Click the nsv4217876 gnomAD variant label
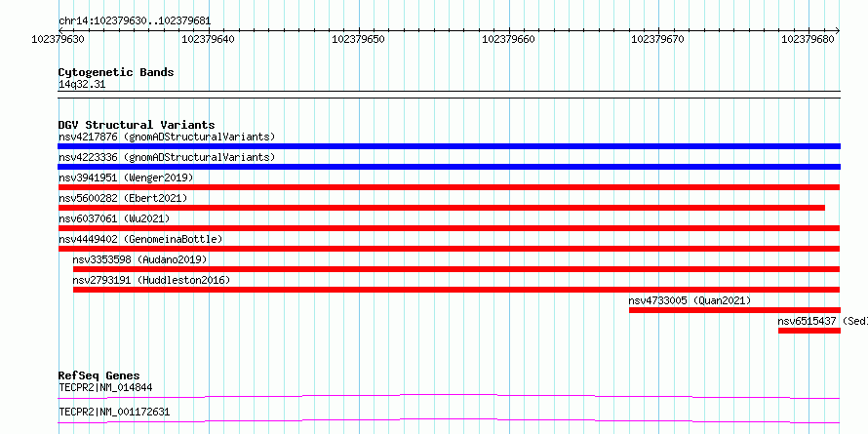 tap(167, 137)
